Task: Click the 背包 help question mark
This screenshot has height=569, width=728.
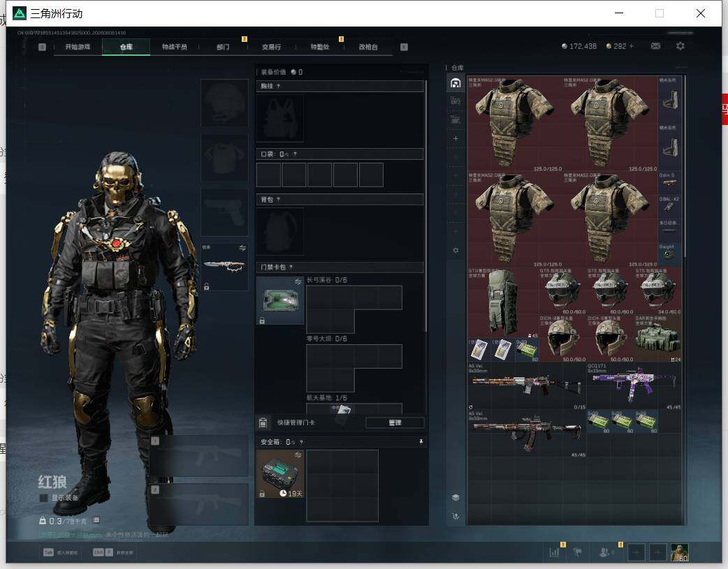Action: (x=278, y=200)
